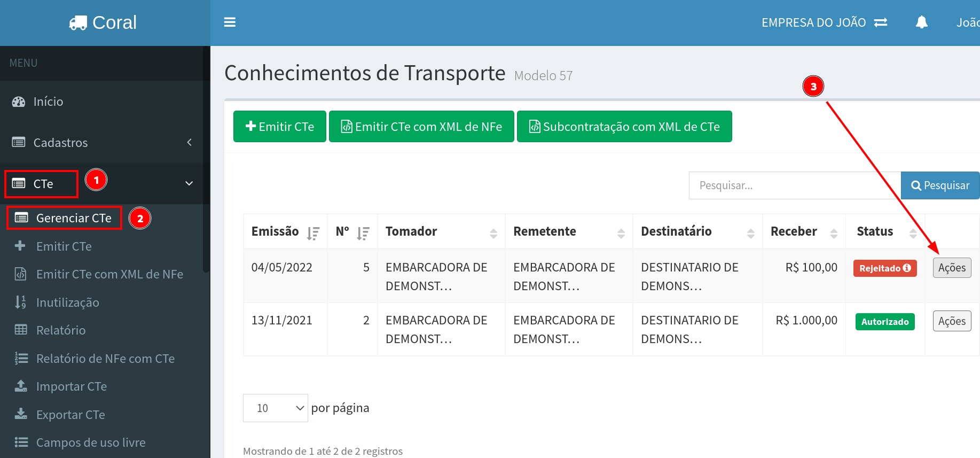This screenshot has width=980, height=458.
Task: Open Ações for the rejected CTe row
Action: tap(952, 268)
